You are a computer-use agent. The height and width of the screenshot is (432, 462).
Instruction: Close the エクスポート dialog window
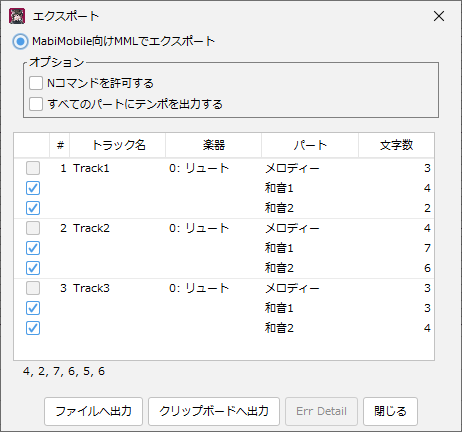point(439,16)
